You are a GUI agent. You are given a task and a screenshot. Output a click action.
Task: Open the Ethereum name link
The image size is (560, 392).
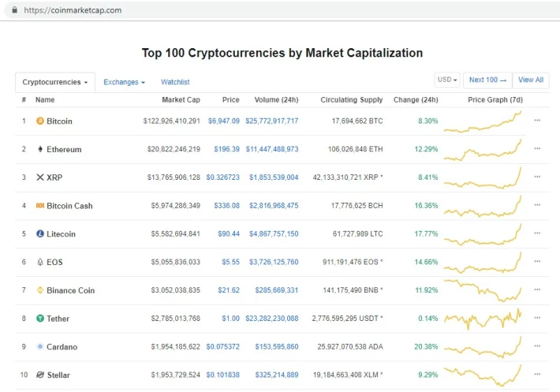point(64,149)
